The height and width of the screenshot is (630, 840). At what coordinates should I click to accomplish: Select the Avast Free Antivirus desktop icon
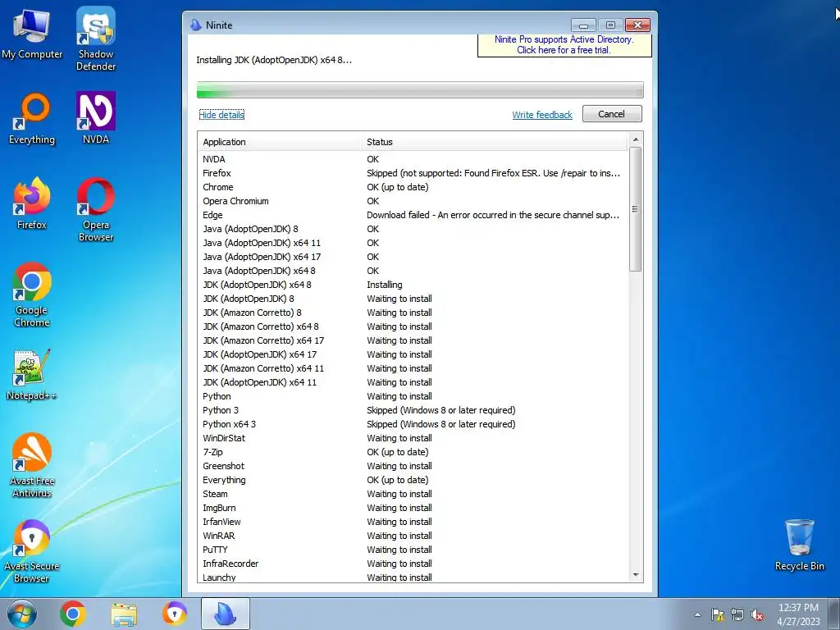[x=32, y=465]
